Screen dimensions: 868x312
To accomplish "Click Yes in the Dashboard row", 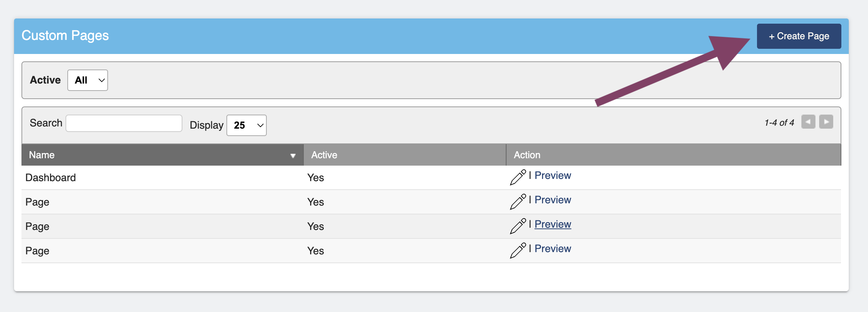I will [x=316, y=178].
